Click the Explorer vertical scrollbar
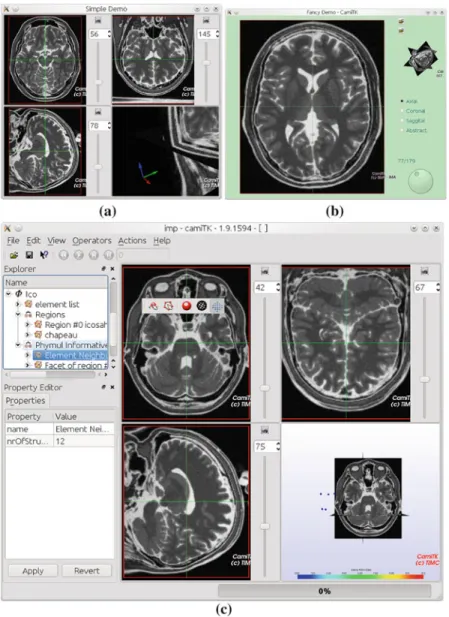Viewport: 449px width, 617px height. pyautogui.click(x=113, y=322)
